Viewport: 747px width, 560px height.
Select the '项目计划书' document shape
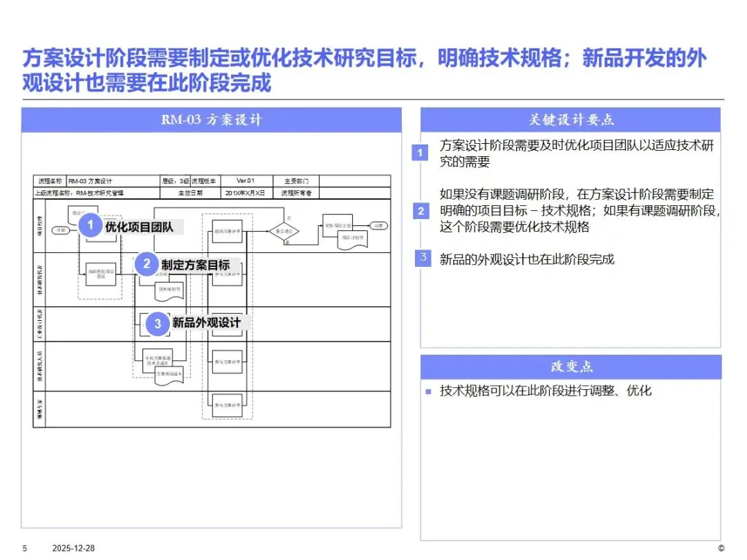pyautogui.click(x=353, y=239)
